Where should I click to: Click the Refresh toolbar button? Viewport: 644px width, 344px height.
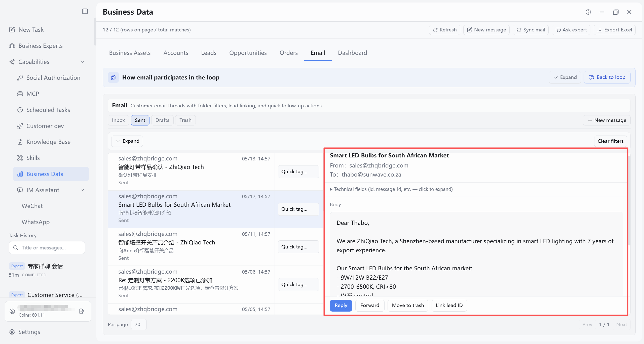(x=444, y=30)
